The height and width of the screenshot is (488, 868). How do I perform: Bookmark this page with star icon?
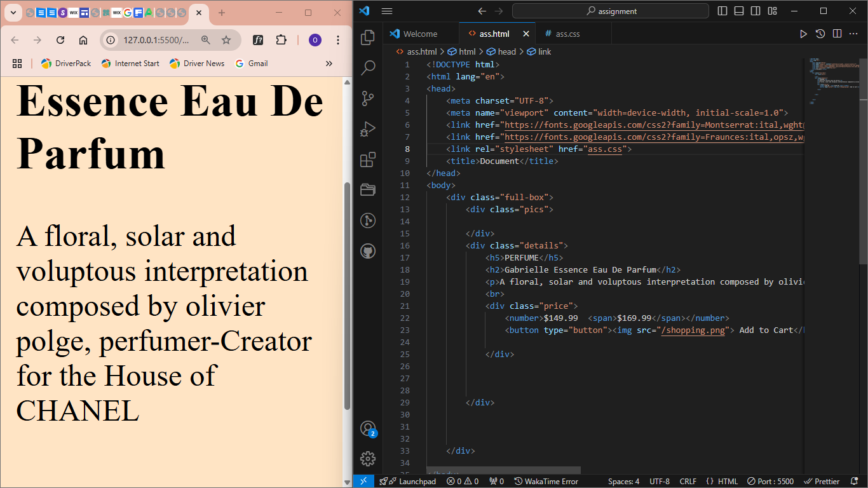point(226,40)
